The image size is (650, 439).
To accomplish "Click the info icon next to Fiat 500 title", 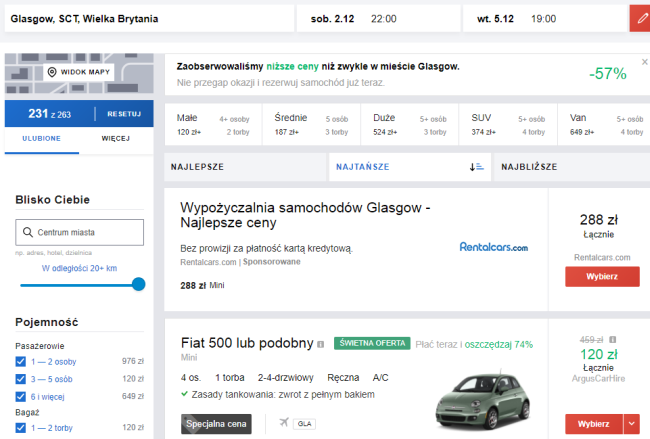I will tap(321, 343).
